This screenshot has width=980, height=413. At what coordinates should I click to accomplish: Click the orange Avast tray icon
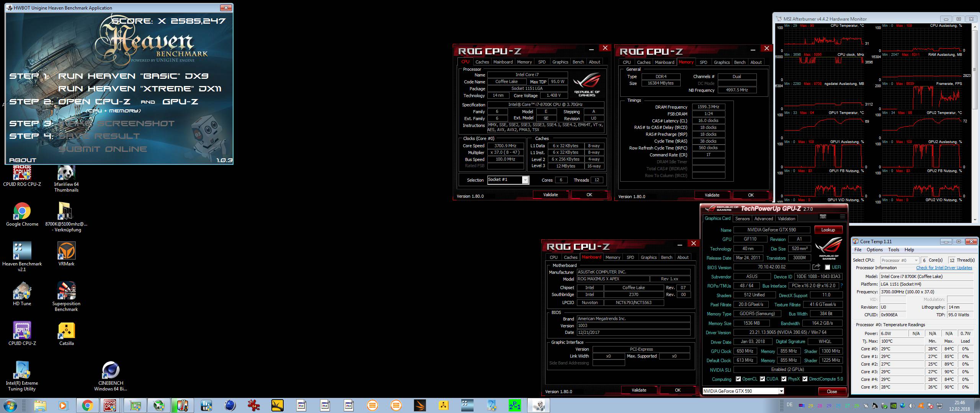[921, 406]
